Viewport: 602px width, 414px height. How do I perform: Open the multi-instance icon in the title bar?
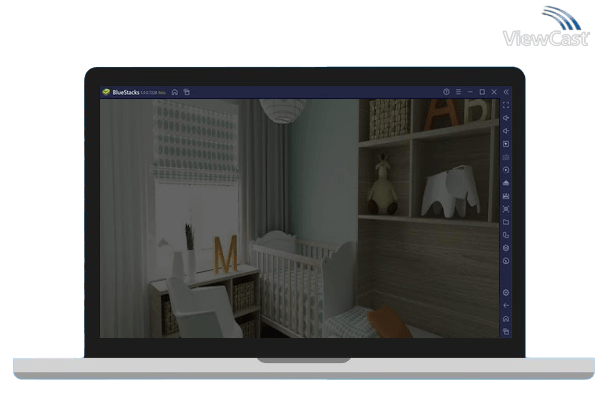coord(187,92)
